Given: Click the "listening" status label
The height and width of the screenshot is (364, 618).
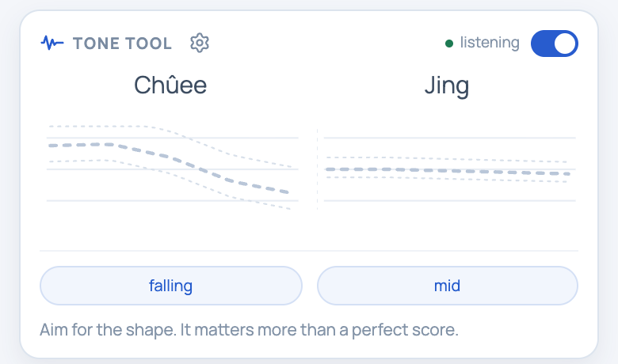Looking at the screenshot, I should pyautogui.click(x=490, y=43).
